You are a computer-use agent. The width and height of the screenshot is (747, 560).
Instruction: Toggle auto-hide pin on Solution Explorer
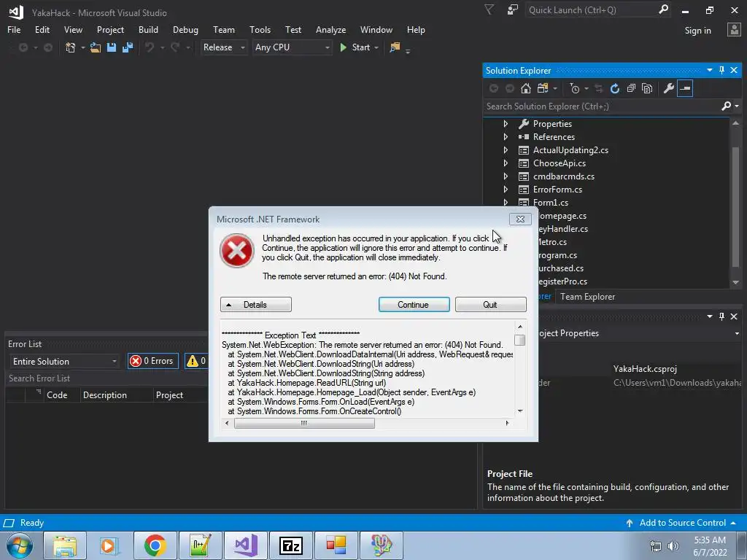pyautogui.click(x=721, y=70)
